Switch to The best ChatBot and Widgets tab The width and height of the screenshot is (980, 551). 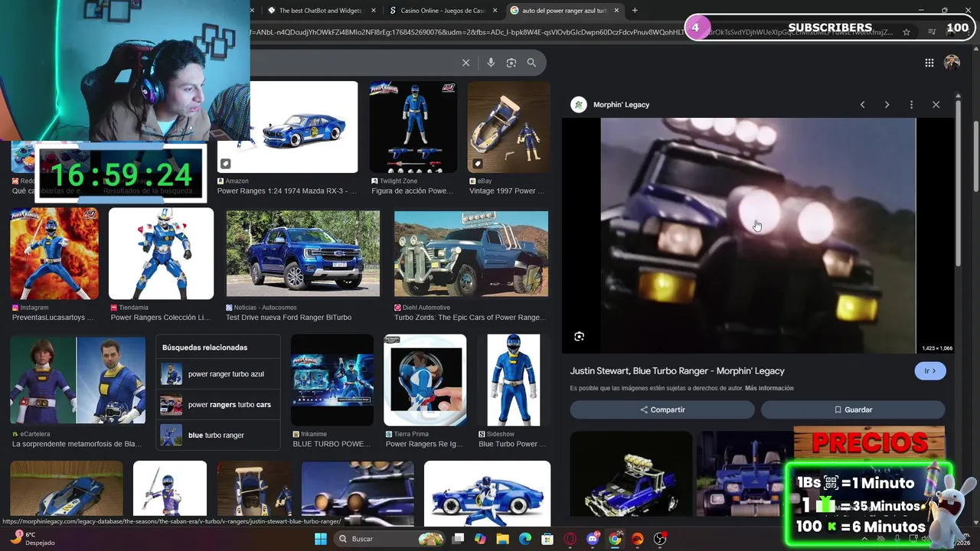[x=320, y=11]
